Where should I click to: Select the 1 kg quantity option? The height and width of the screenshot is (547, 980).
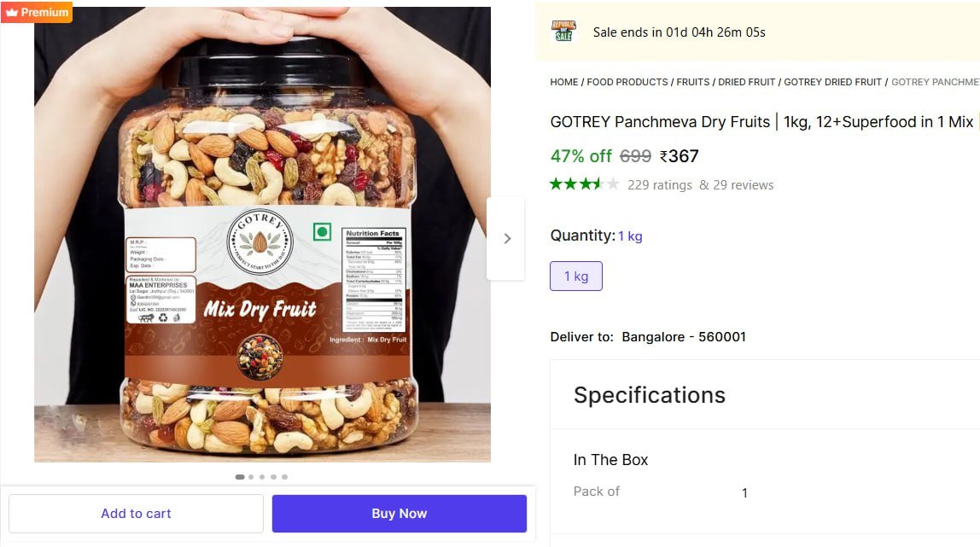click(576, 276)
